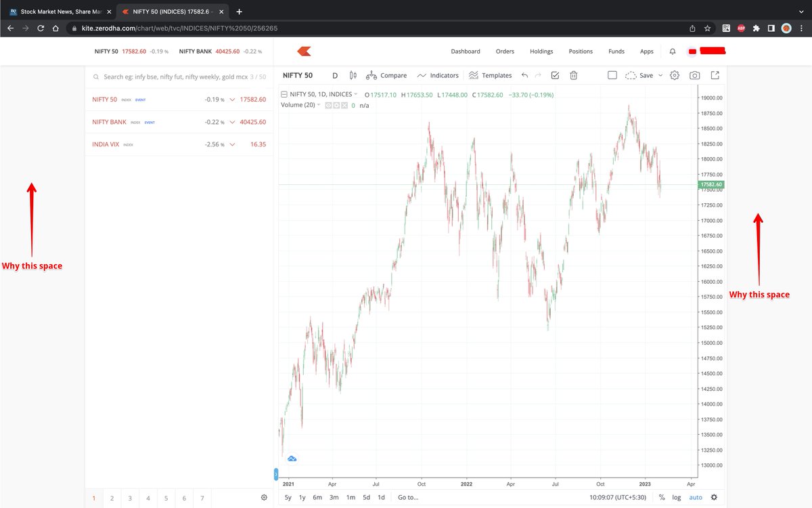Expand INDIA VIX row chevron
The width and height of the screenshot is (812, 508).
[232, 144]
